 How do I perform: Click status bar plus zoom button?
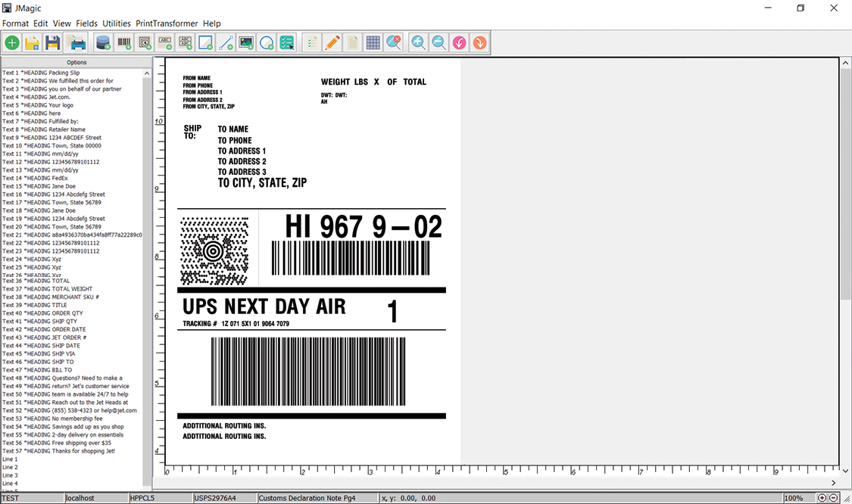pyautogui.click(x=822, y=498)
